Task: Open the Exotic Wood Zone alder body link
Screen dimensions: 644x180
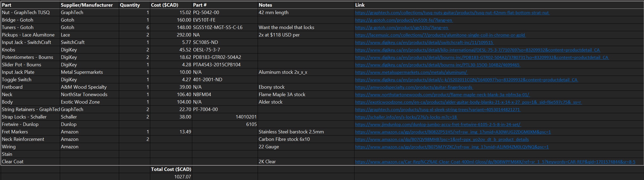Action: click(x=468, y=102)
